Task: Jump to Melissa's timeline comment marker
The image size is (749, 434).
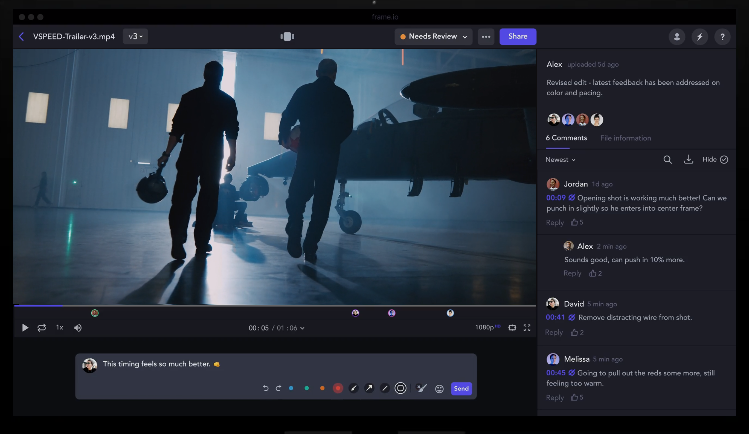Action: coord(392,313)
